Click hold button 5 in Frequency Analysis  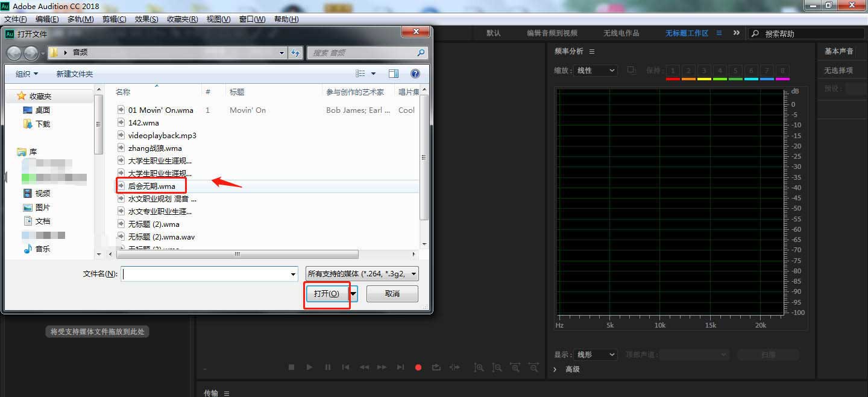[x=735, y=71]
